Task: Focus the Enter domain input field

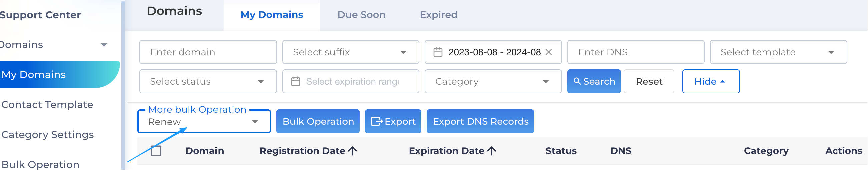Action: click(x=208, y=52)
